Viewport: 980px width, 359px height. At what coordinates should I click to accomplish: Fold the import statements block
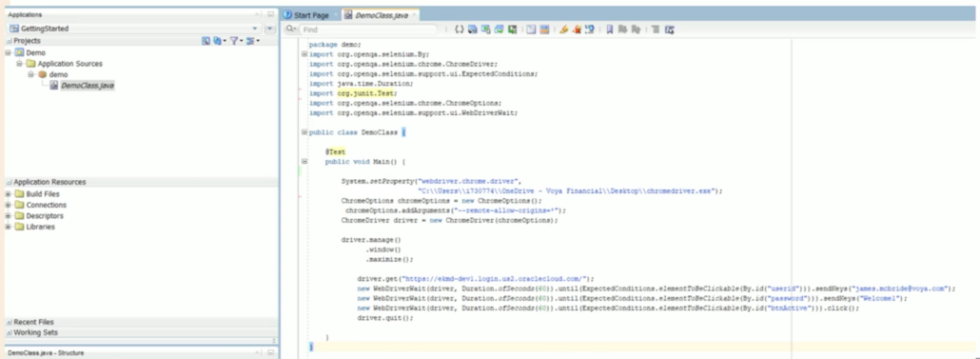pyautogui.click(x=304, y=54)
